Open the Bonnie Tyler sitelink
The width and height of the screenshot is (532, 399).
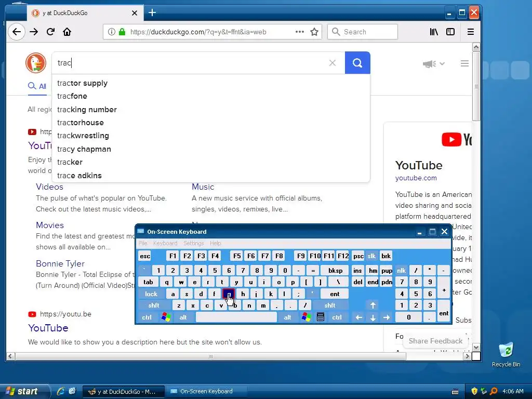click(60, 263)
